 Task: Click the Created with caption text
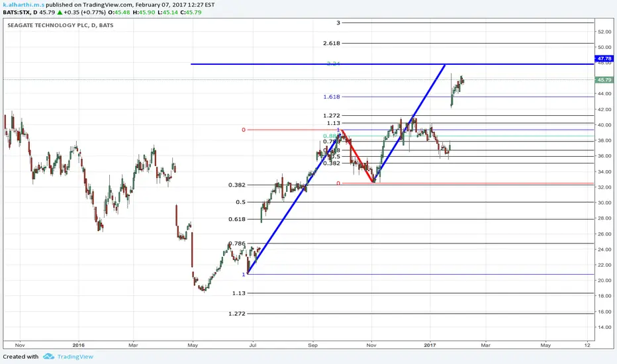[21, 357]
